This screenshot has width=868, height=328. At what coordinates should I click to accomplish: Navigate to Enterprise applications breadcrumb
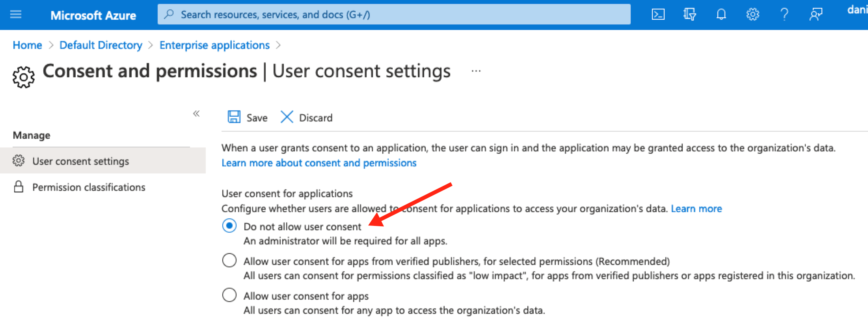tap(214, 45)
